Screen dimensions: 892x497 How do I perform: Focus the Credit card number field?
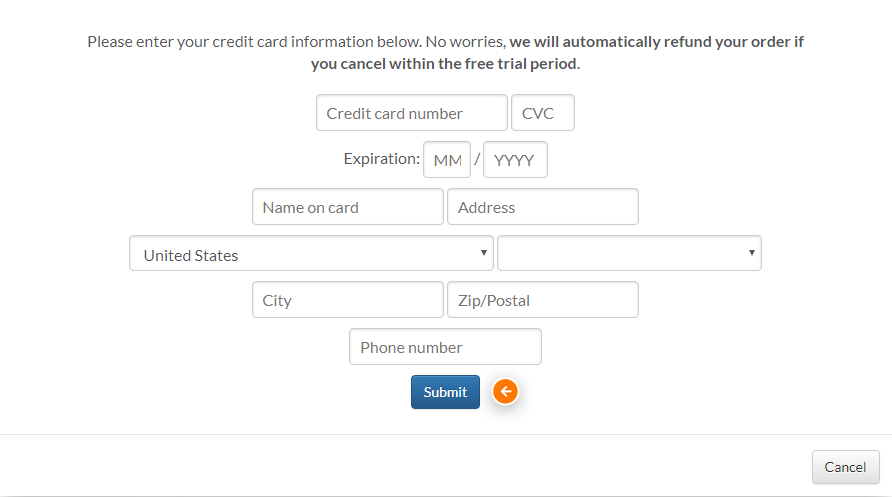[x=412, y=113]
